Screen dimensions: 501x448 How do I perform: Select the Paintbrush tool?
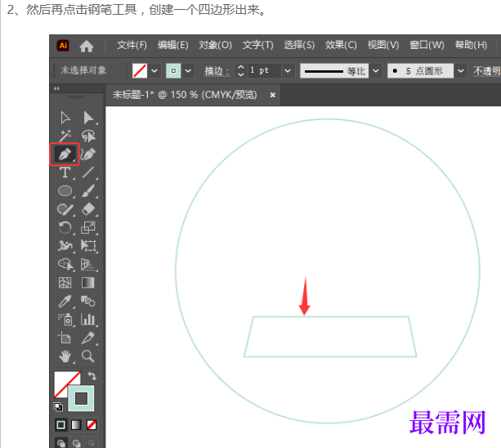pos(88,191)
